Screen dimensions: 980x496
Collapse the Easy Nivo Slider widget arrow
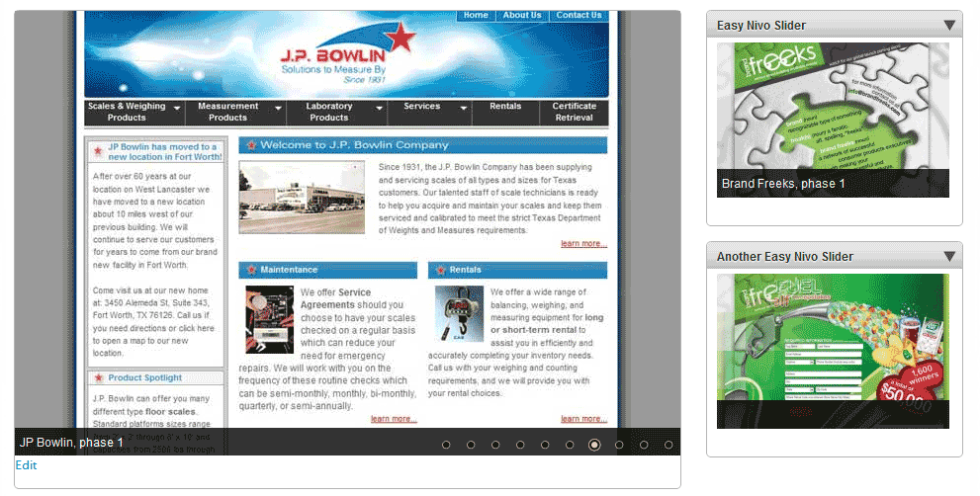coord(949,25)
